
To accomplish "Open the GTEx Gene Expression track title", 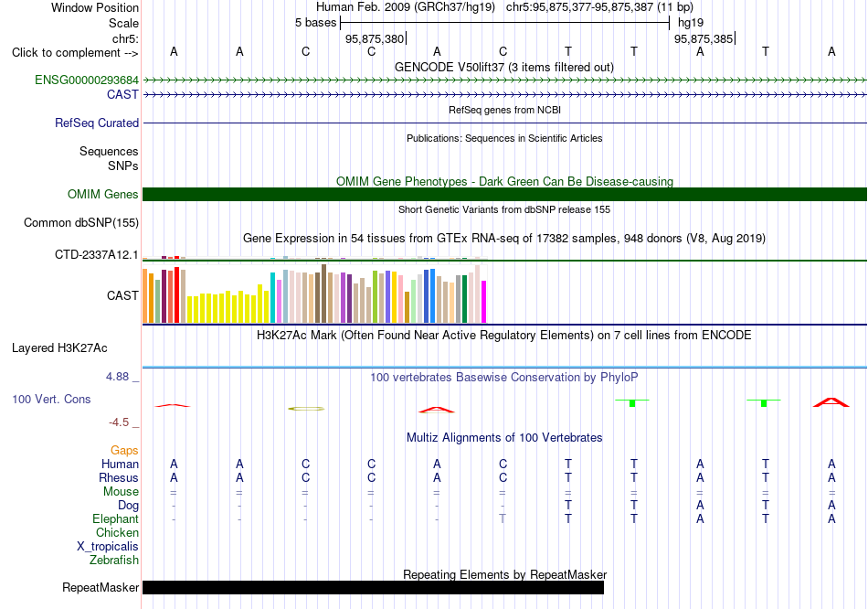I will pyautogui.click(x=504, y=239).
